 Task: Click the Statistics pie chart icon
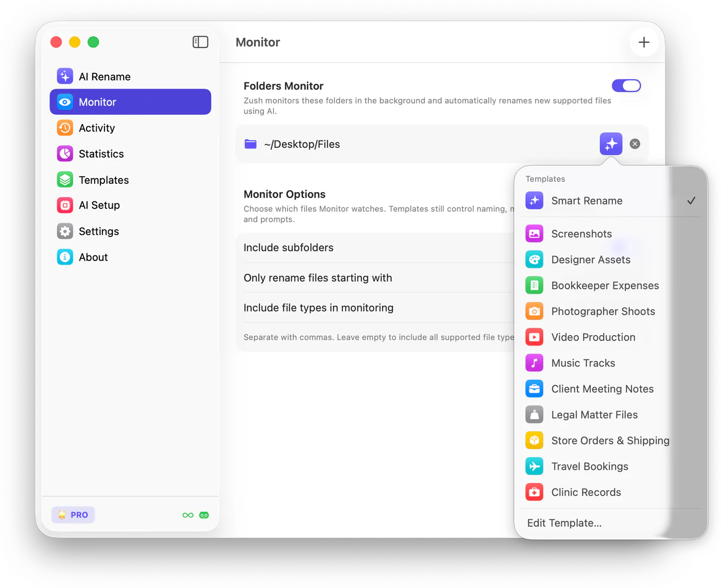click(x=65, y=153)
